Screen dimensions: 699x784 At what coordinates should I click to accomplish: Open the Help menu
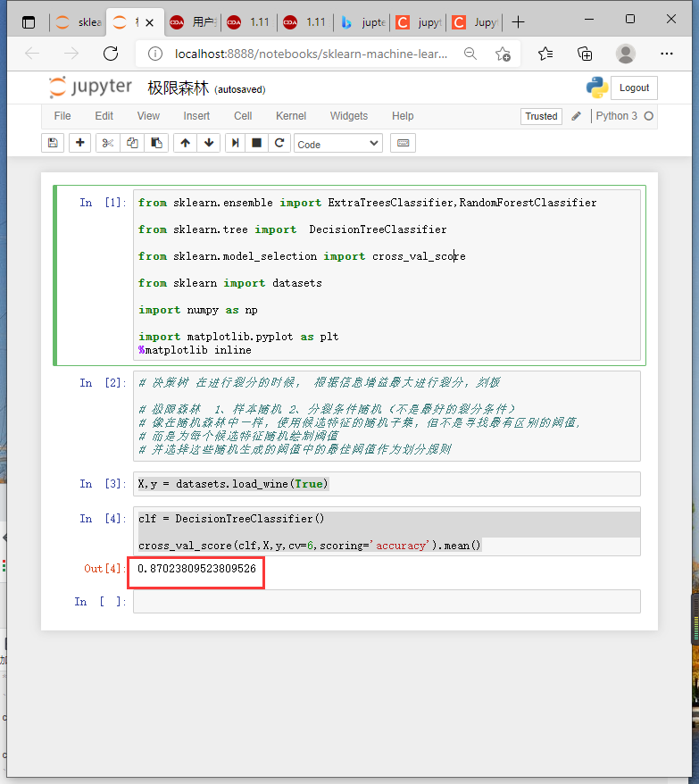pyautogui.click(x=403, y=116)
